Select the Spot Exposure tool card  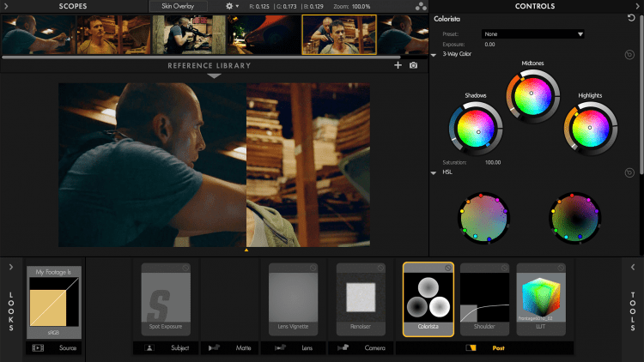[x=166, y=300]
